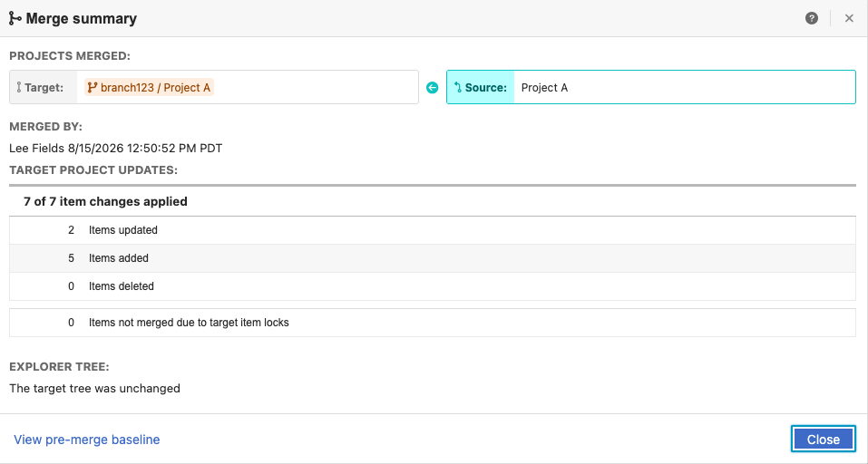Select the branch123 / Project A tag
868x464 pixels.
coord(149,87)
